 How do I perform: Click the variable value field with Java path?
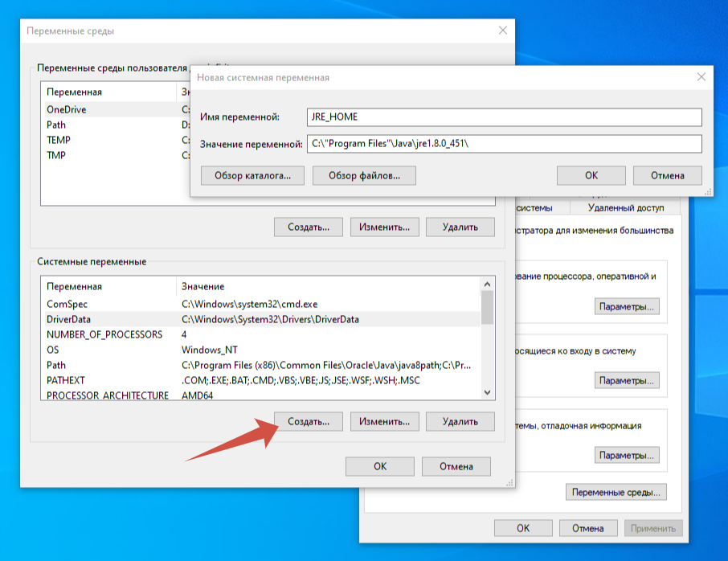click(x=504, y=144)
